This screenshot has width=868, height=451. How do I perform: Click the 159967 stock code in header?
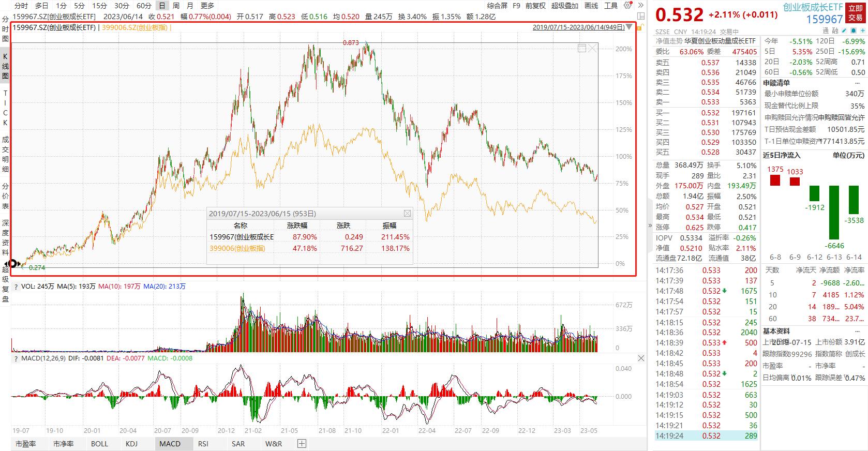pos(825,19)
